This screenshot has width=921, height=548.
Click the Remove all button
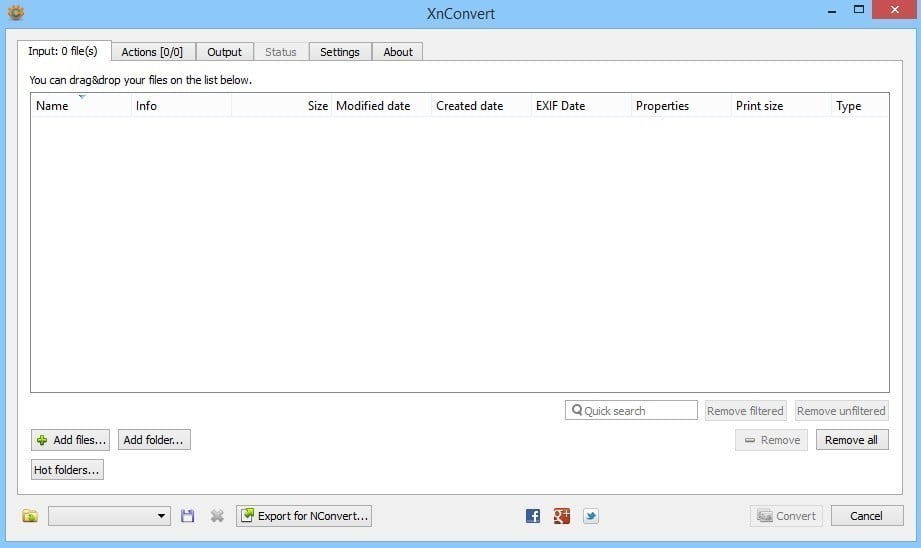click(852, 440)
